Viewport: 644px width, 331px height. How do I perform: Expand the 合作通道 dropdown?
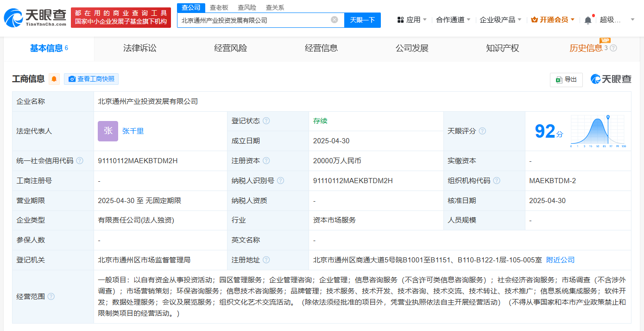pos(453,19)
